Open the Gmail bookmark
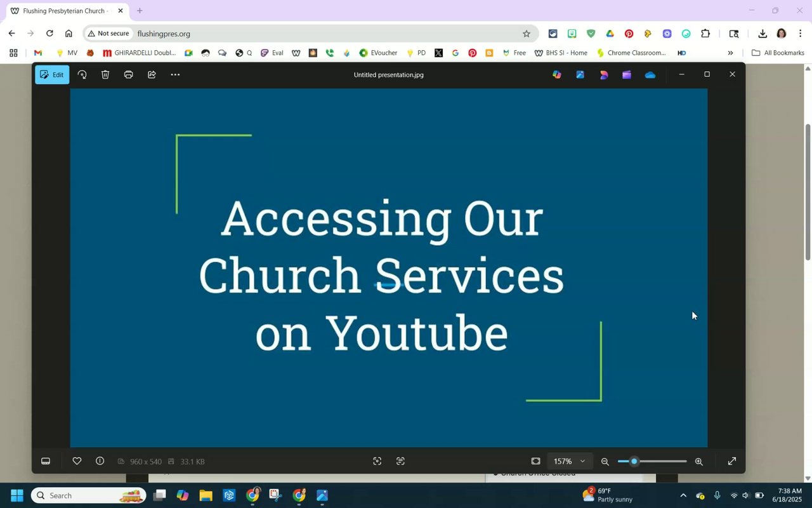Viewport: 812px width, 508px height. click(38, 53)
